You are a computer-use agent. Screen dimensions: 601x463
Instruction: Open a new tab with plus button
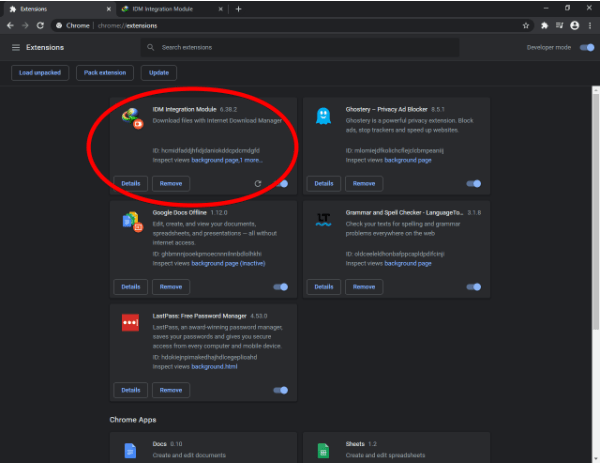[238, 9]
